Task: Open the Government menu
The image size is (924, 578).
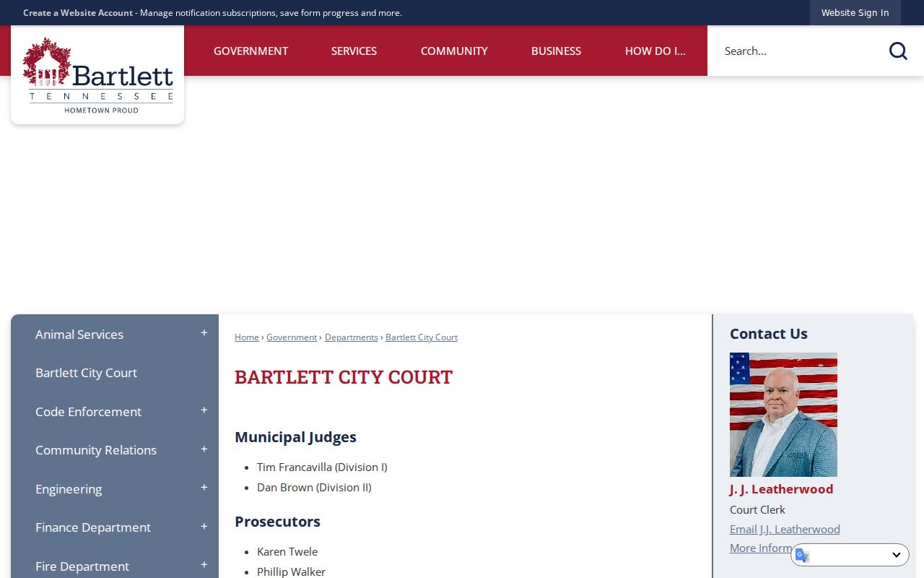Action: point(250,51)
